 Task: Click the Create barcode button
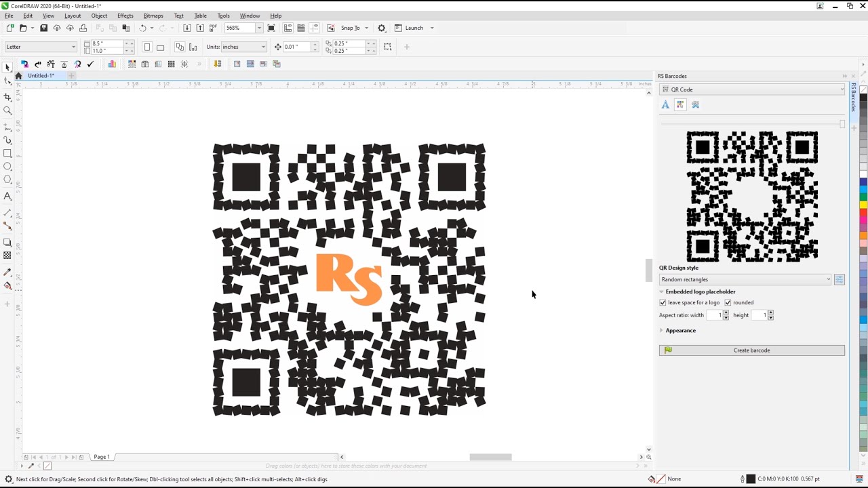click(752, 350)
